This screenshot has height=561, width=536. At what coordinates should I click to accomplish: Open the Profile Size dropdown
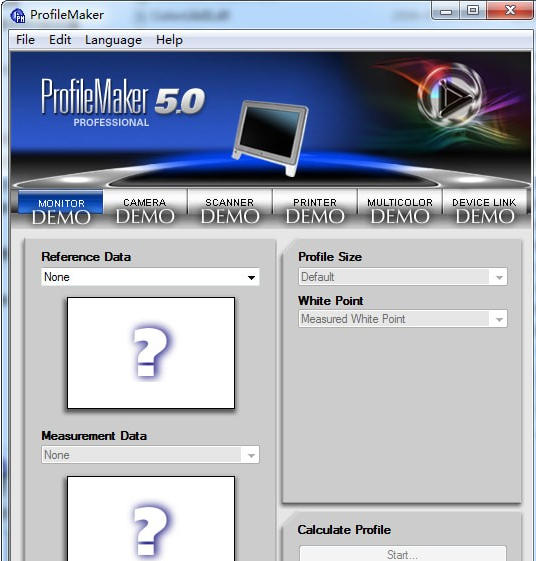[x=403, y=277]
